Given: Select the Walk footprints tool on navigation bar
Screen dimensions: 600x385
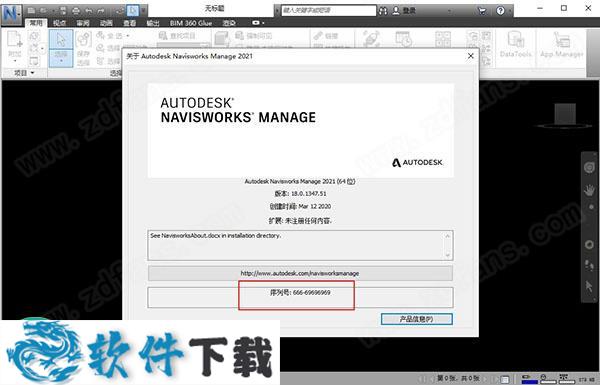Looking at the screenshot, I should pos(589,265).
